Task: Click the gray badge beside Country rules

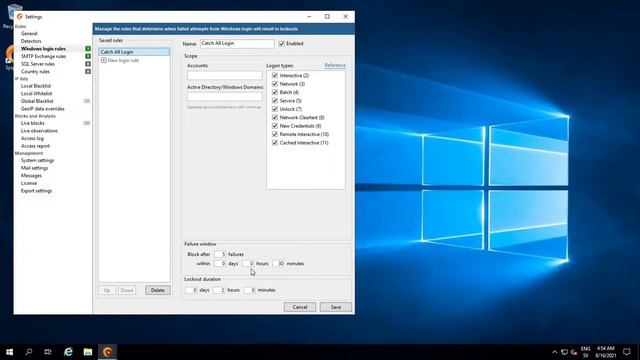Action: click(88, 71)
